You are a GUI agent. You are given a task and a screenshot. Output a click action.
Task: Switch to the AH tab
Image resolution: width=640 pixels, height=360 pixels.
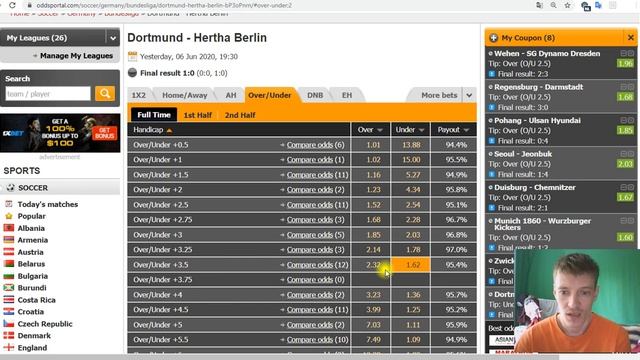231,95
